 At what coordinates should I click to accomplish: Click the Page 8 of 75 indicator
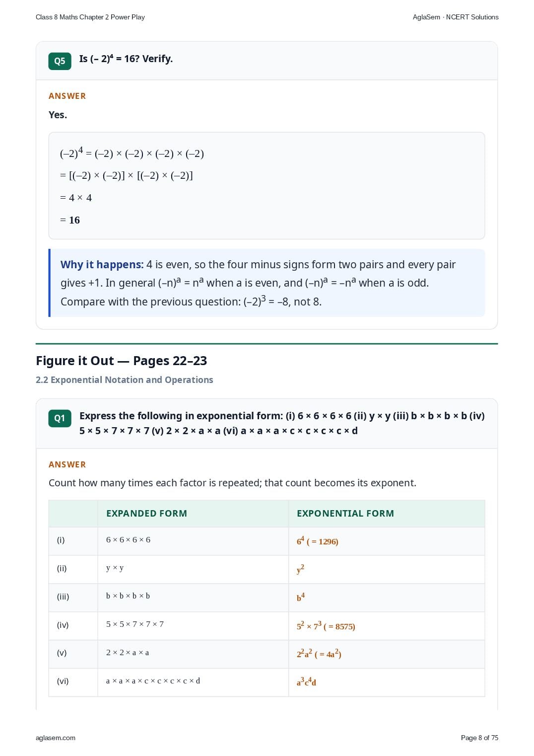[479, 738]
